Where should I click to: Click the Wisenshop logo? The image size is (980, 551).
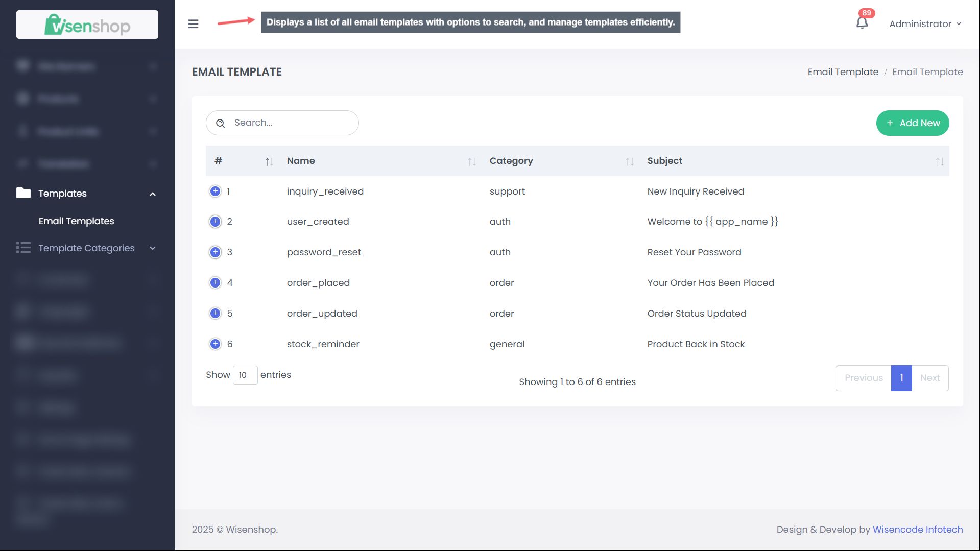point(87,25)
